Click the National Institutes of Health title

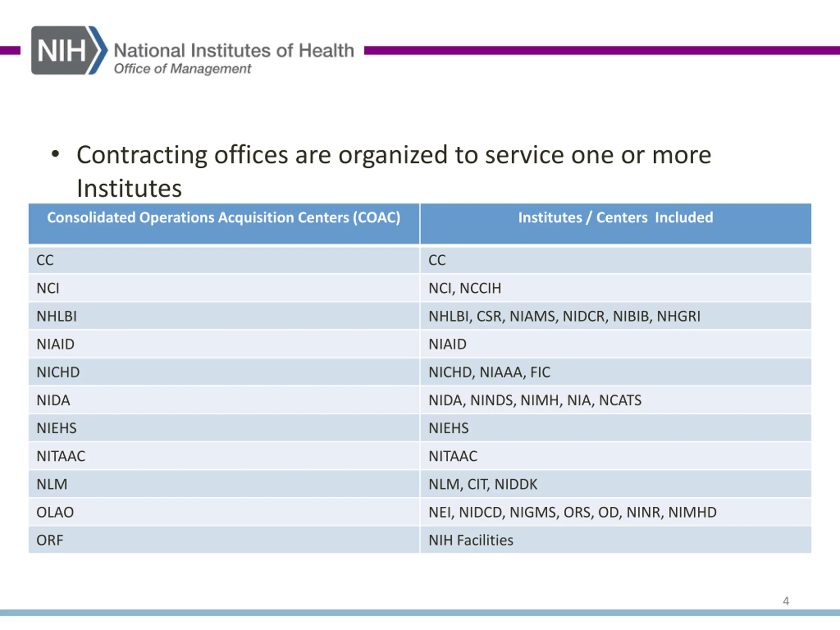[x=234, y=51]
